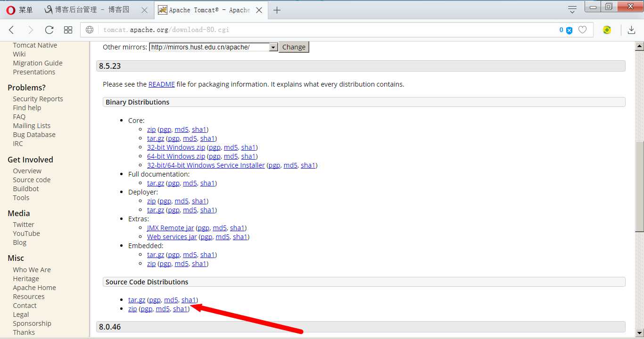This screenshot has height=339, width=644.
Task: Download Deployer zip
Action: pos(151,201)
